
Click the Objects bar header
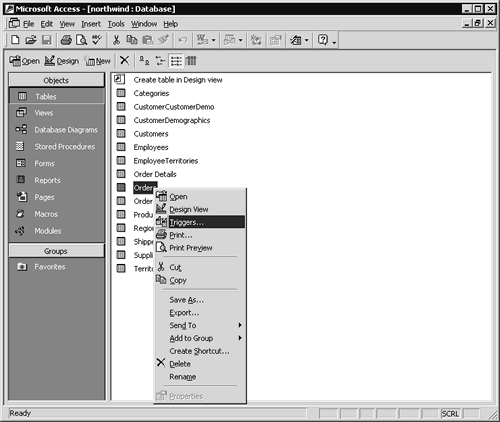pyautogui.click(x=56, y=80)
